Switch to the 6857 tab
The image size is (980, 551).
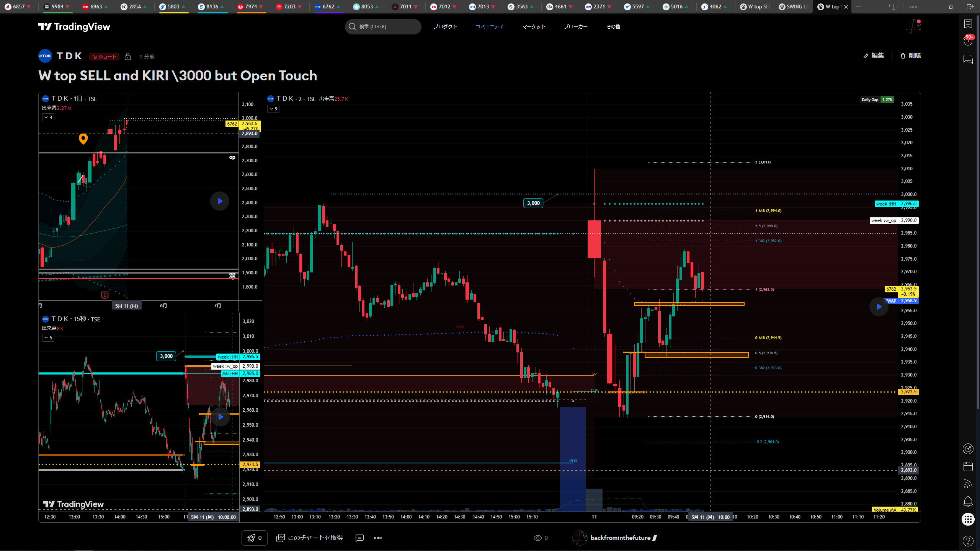(x=19, y=7)
